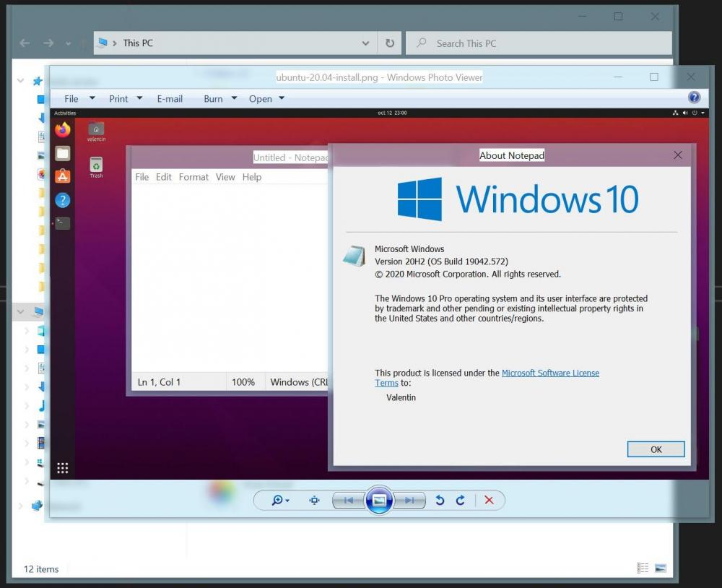
Task: Delete the photo with the red X
Action: click(489, 500)
